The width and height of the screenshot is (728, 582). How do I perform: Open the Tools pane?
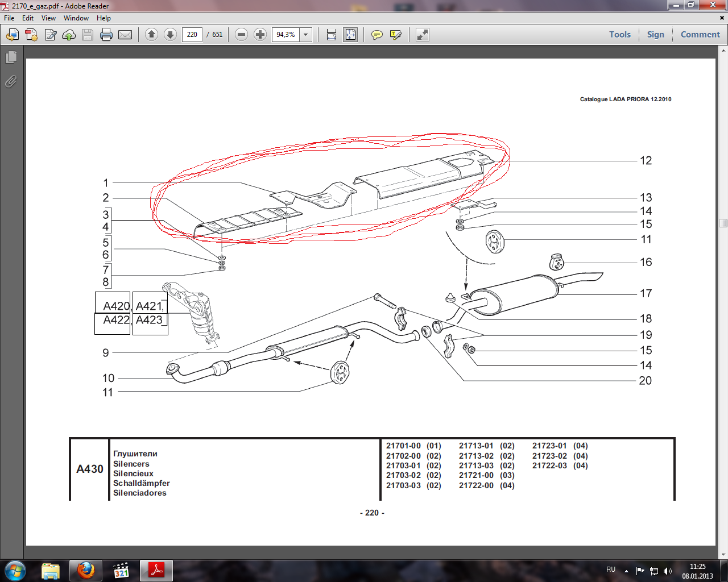[620, 35]
